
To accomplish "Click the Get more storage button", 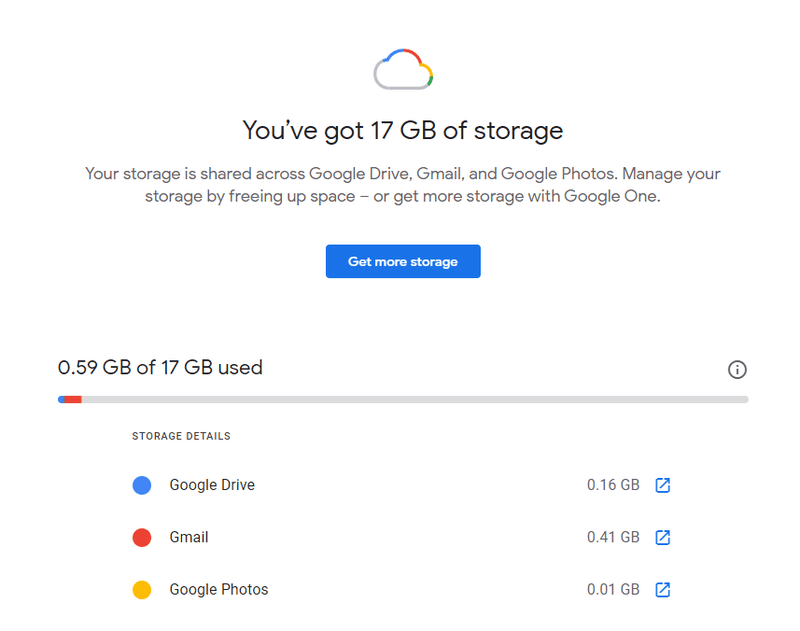I will [403, 261].
